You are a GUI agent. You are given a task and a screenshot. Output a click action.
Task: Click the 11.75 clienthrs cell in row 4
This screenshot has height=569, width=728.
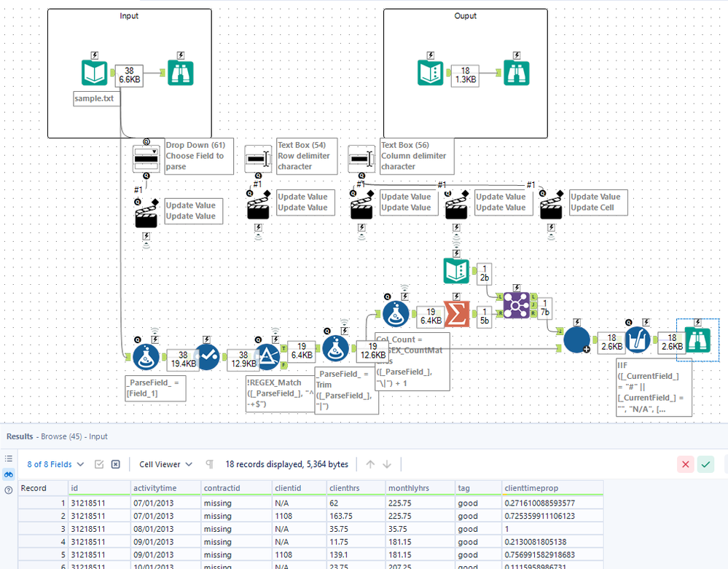(x=356, y=542)
